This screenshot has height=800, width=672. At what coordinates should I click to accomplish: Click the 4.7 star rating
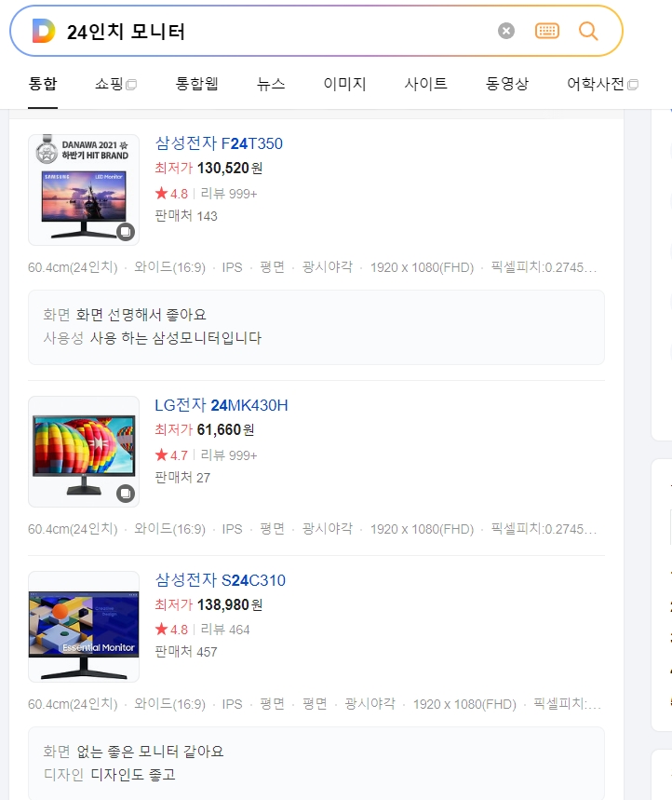click(x=172, y=455)
